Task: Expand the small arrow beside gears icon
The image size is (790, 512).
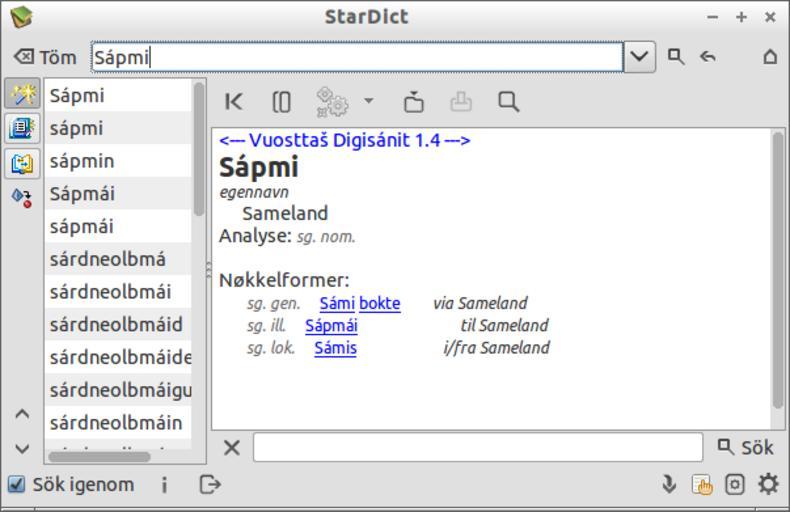Action: [x=369, y=102]
